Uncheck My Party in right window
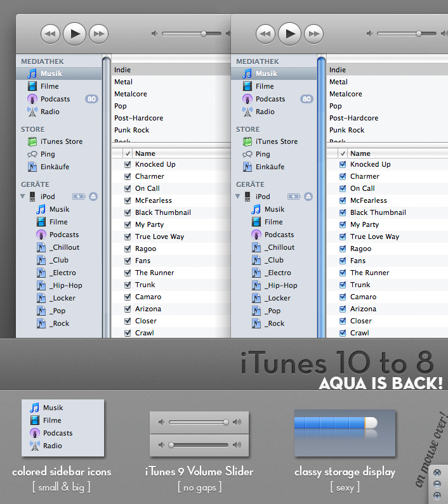The height and width of the screenshot is (504, 448). (343, 224)
